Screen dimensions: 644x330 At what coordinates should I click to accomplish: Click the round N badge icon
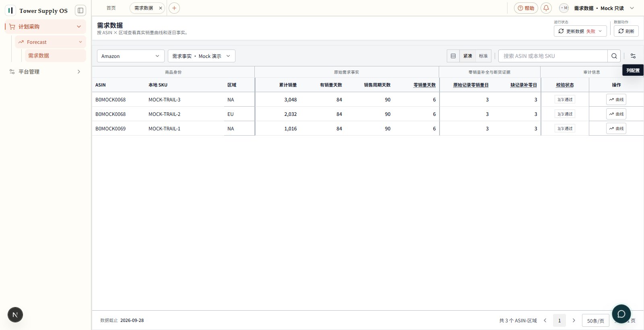click(15, 315)
